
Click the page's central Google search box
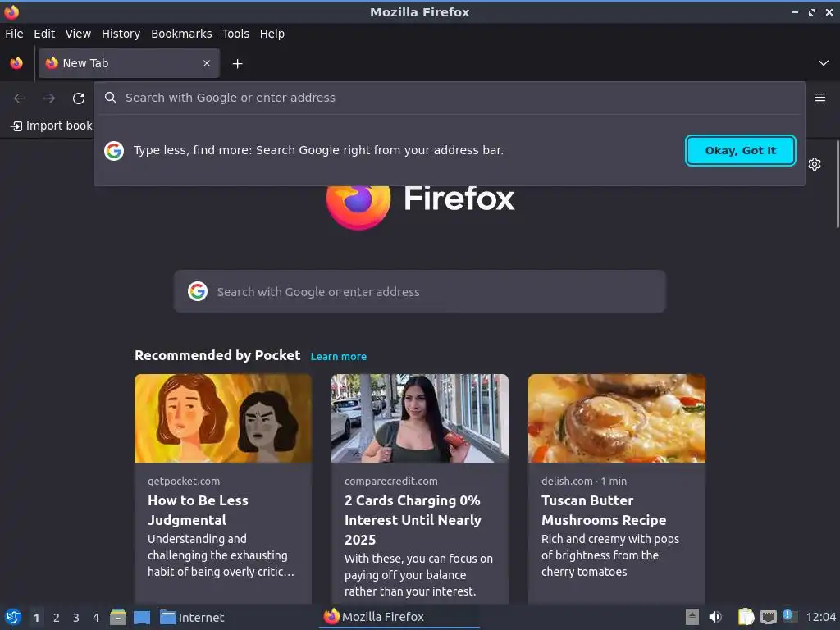coord(420,291)
